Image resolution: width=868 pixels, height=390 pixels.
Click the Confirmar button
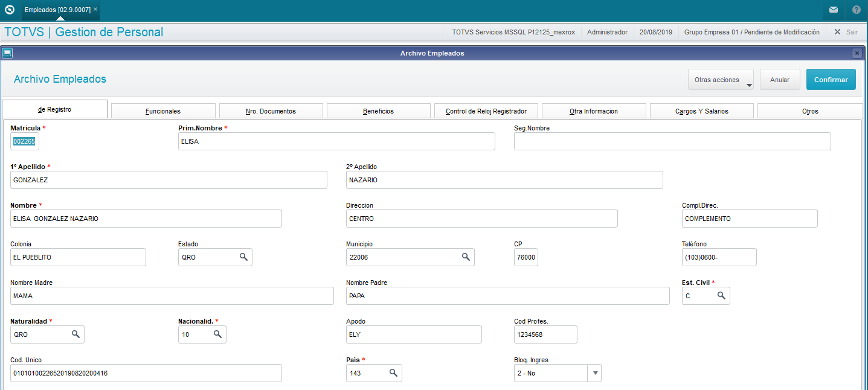tap(831, 80)
